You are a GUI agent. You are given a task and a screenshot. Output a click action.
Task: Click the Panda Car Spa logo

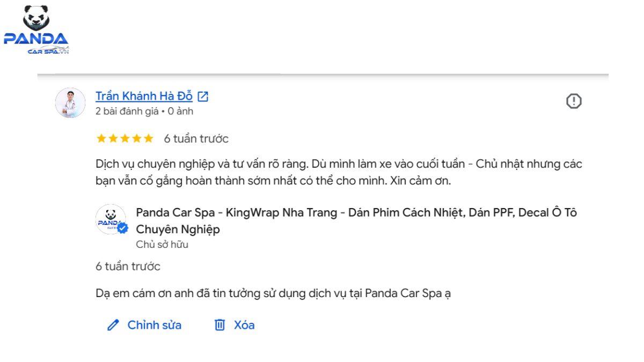[x=36, y=29]
